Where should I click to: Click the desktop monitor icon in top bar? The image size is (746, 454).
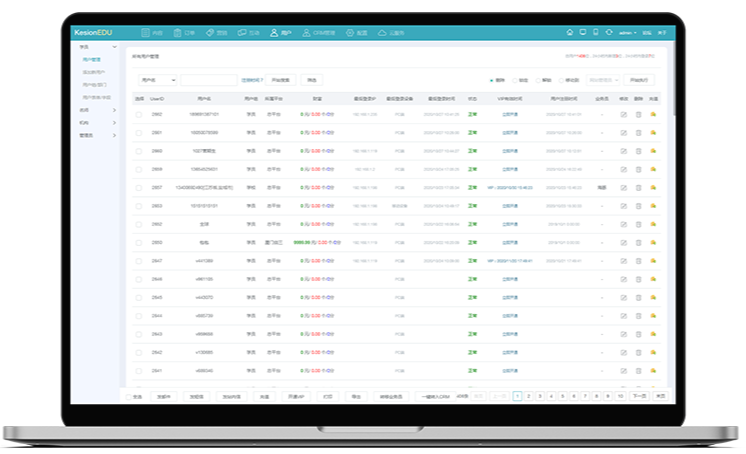coord(583,32)
